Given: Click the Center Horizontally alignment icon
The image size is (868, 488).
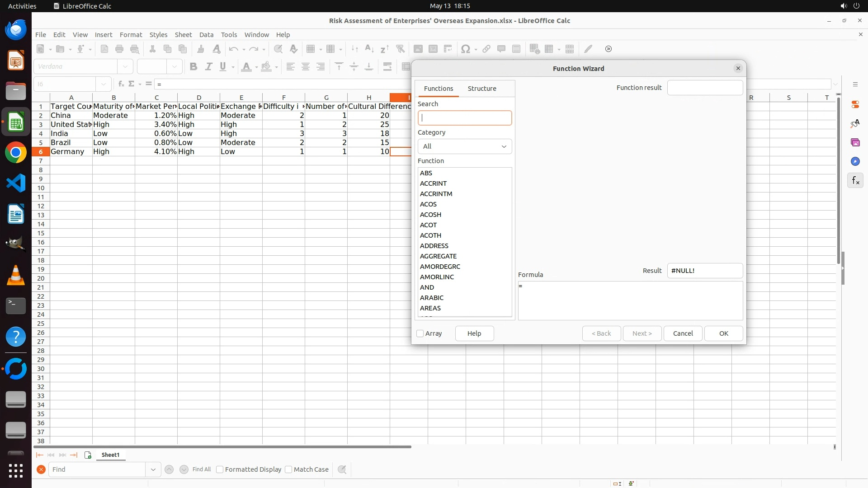Looking at the screenshot, I should click(306, 67).
